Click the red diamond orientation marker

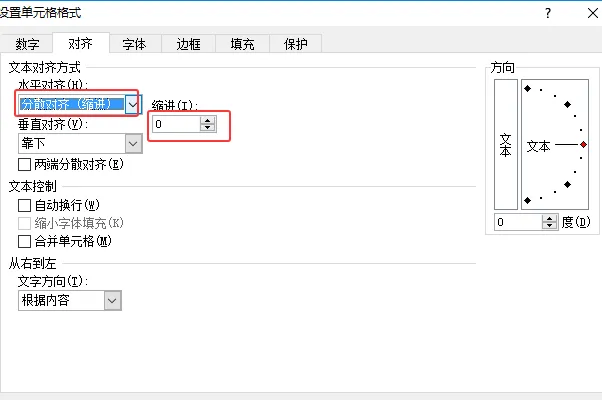coord(583,144)
